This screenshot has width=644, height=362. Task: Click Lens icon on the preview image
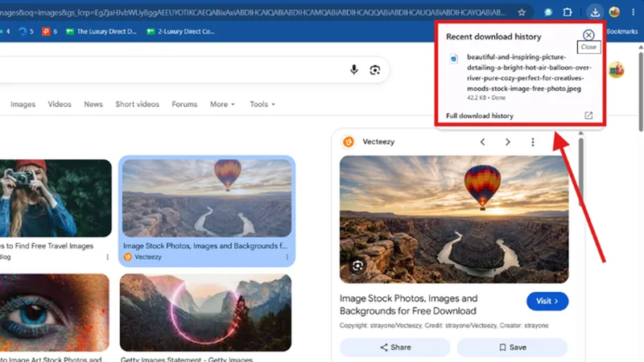357,265
